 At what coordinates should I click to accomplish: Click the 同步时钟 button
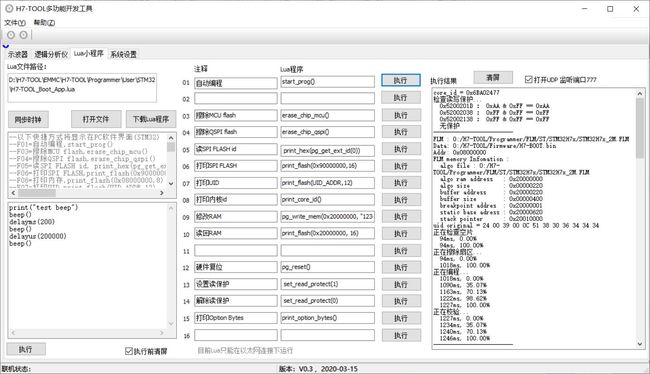click(28, 120)
